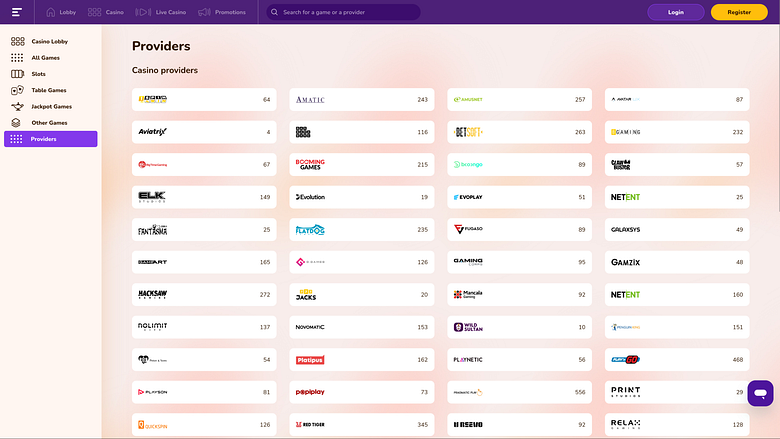The width and height of the screenshot is (780, 439).
Task: Open Mancala Gaming provider logo
Action: tap(468, 294)
